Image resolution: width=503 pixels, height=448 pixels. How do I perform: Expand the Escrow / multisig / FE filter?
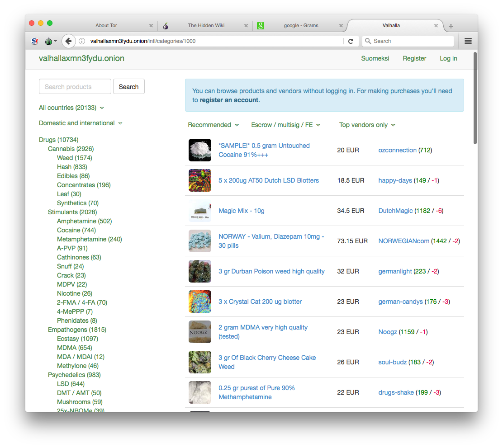pyautogui.click(x=285, y=125)
